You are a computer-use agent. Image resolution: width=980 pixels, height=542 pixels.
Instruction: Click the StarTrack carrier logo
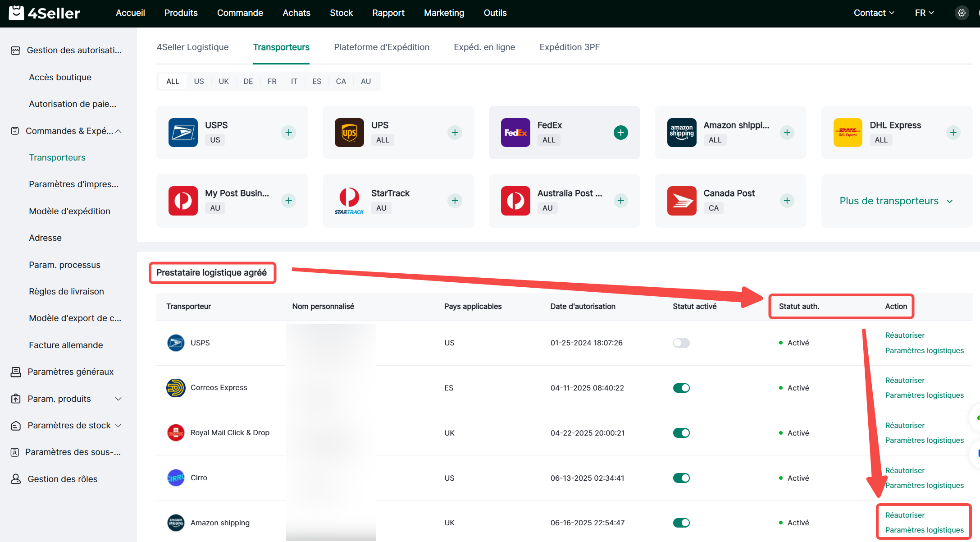349,201
